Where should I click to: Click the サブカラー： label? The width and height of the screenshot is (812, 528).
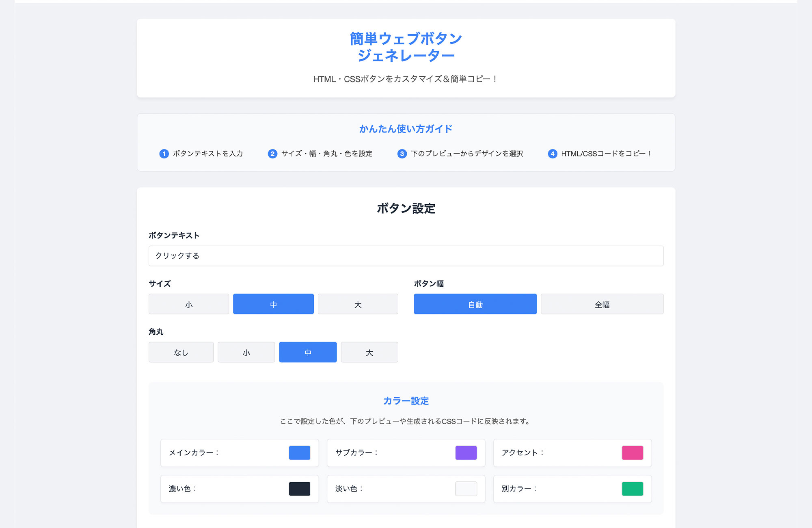(x=357, y=453)
